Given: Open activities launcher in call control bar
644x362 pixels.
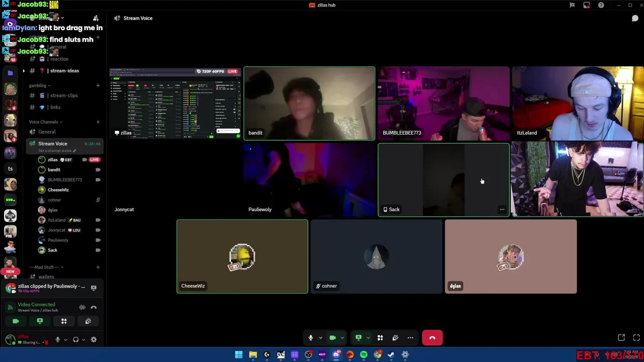Looking at the screenshot, I should point(380,338).
